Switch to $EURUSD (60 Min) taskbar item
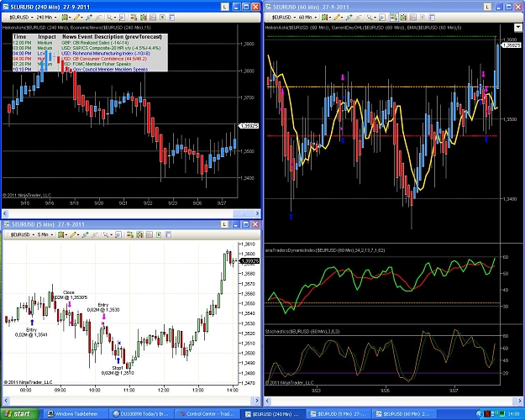 [405, 414]
